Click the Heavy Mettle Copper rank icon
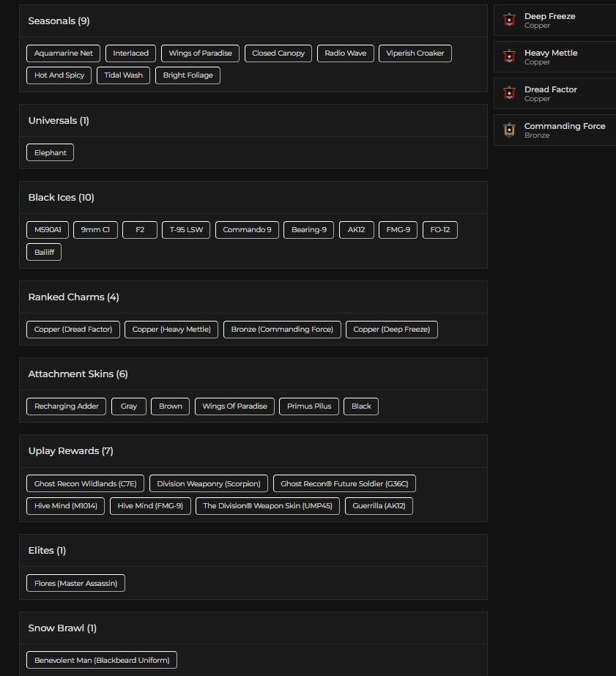Image resolution: width=616 pixels, height=676 pixels. click(x=509, y=56)
